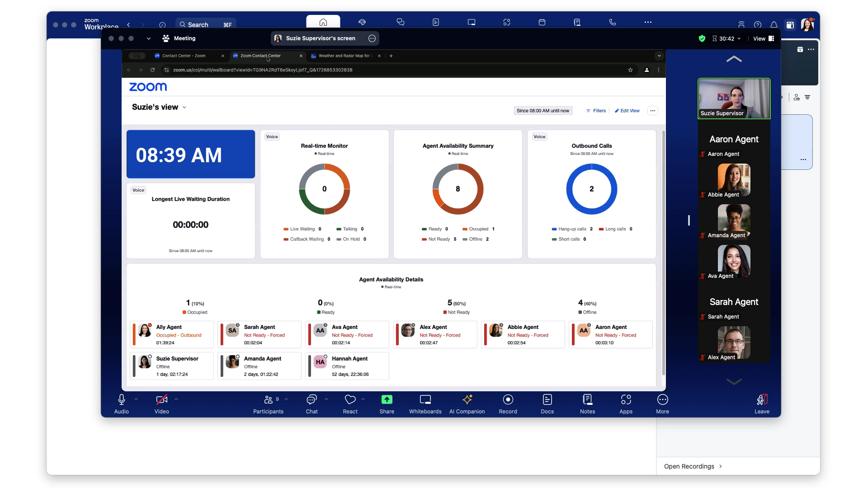Click the green Share button
Image resolution: width=868 pixels, height=488 pixels.
(387, 404)
